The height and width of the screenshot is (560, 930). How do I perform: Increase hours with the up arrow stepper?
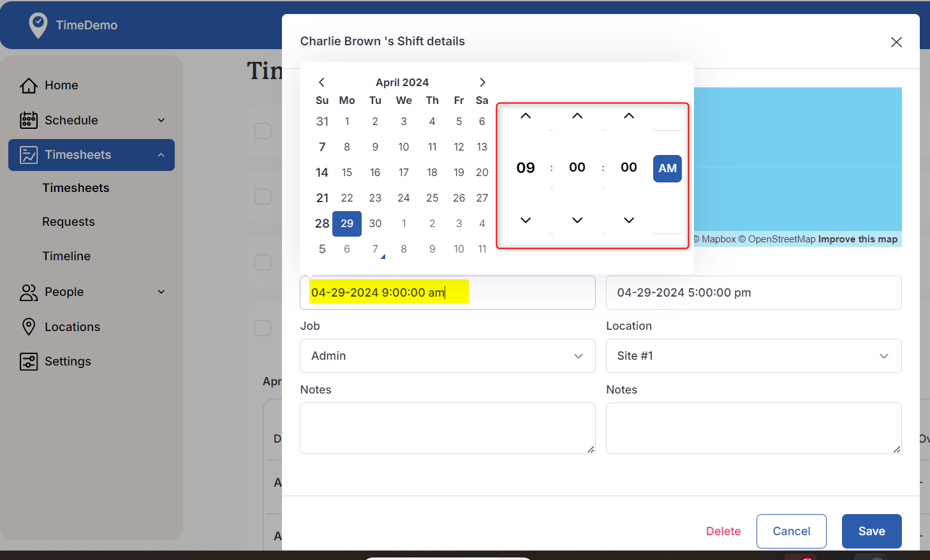(525, 115)
